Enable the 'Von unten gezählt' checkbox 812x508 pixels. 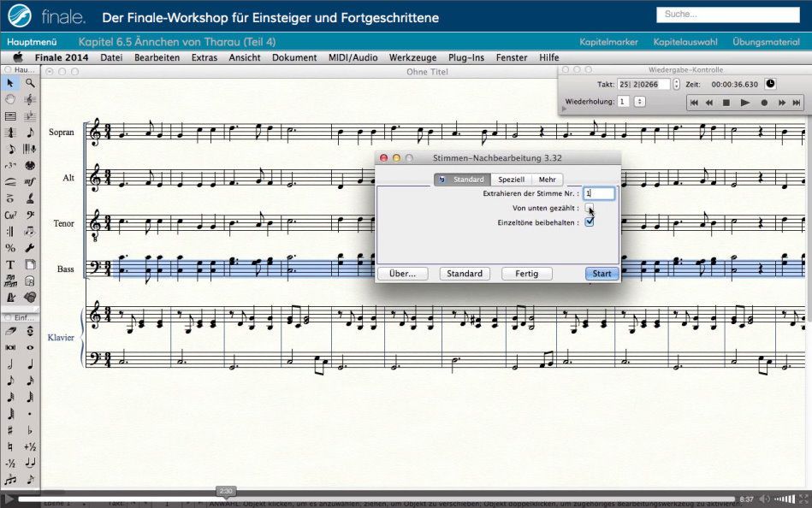589,208
